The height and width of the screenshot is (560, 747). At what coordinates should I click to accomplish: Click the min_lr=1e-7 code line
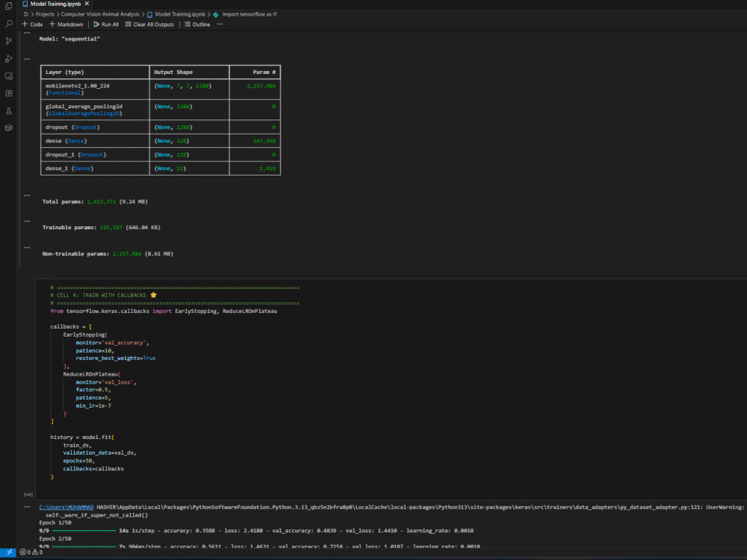(93, 405)
